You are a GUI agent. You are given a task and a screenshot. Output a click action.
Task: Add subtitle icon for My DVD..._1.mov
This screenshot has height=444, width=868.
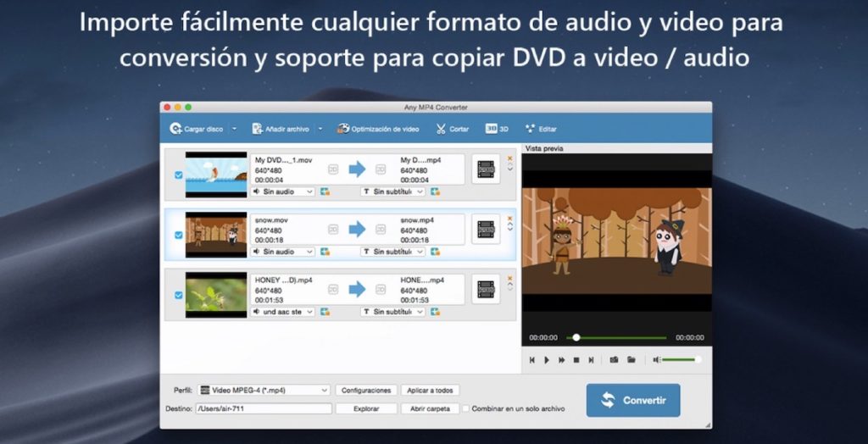point(435,191)
